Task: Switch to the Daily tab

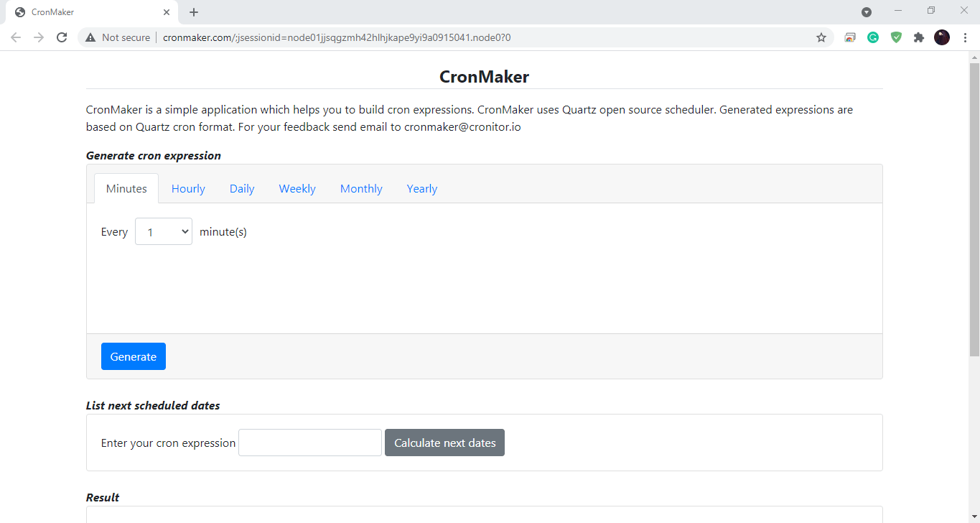Action: pyautogui.click(x=242, y=188)
